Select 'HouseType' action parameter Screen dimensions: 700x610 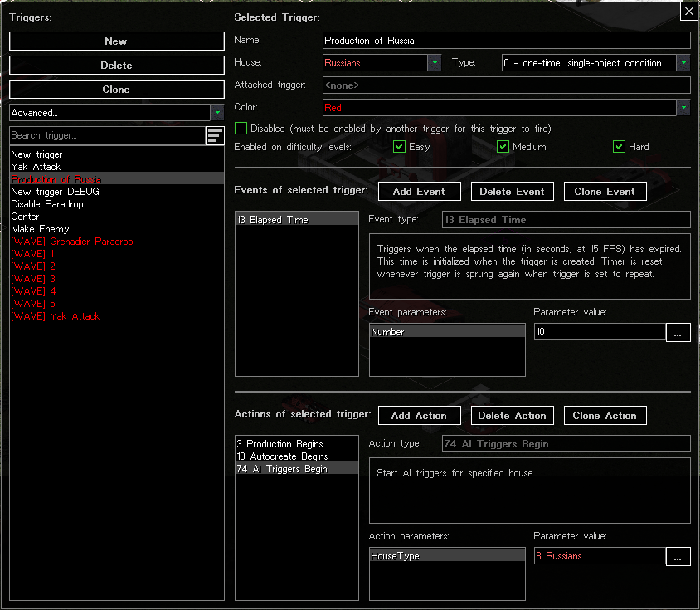click(447, 556)
